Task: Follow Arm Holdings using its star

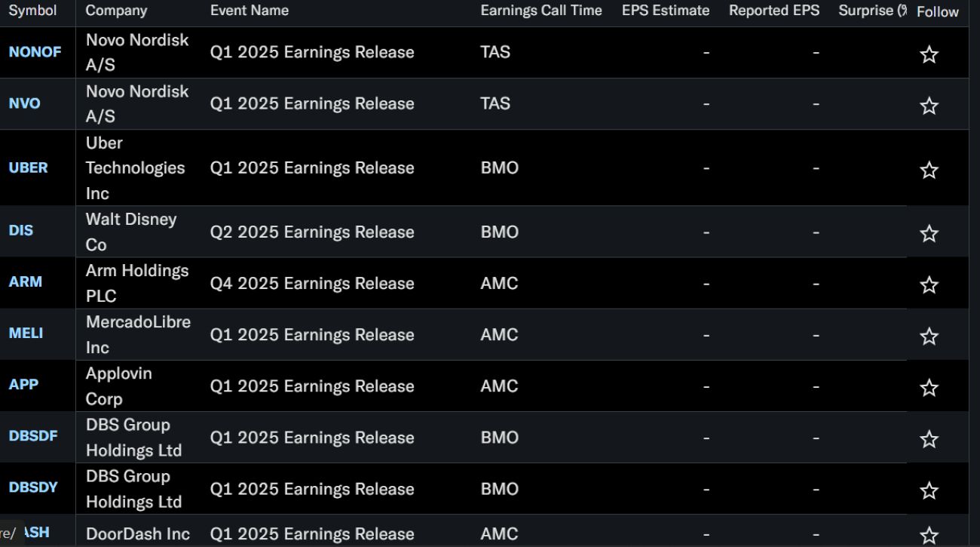Action: (929, 284)
